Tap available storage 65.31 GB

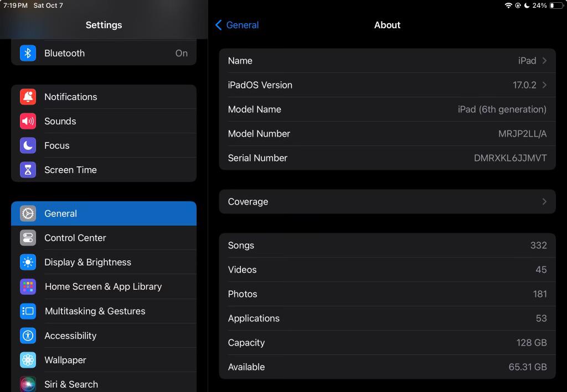click(528, 367)
